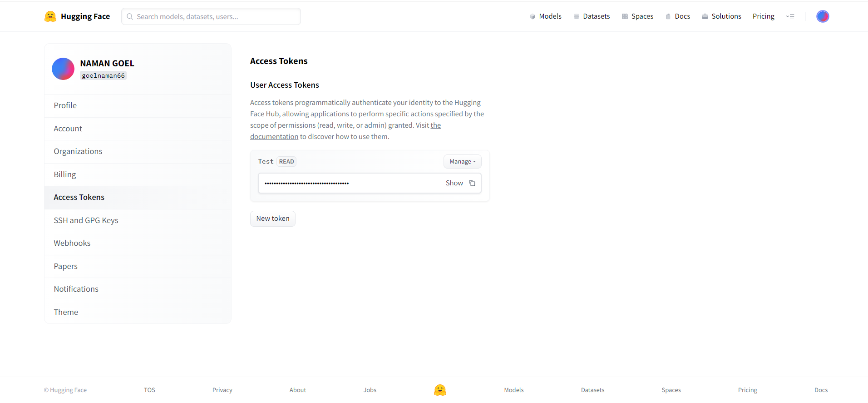Select the Access Tokens sidebar tab

(138, 197)
